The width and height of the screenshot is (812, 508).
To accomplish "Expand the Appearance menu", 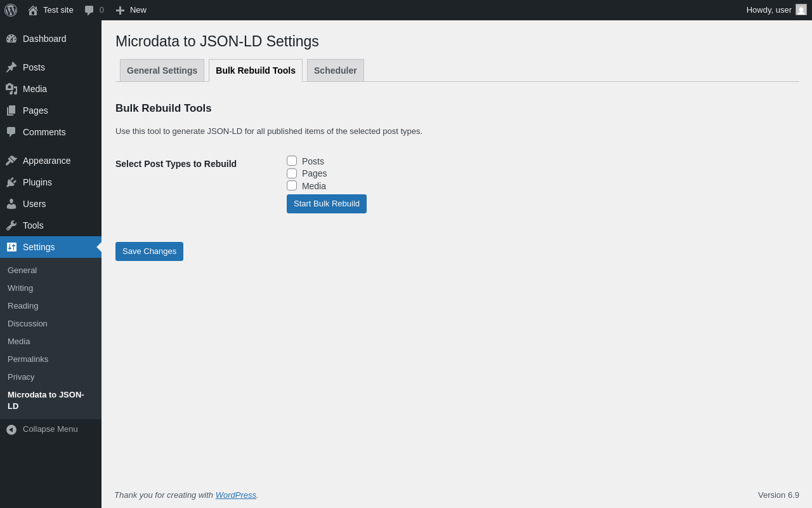I will point(46,161).
